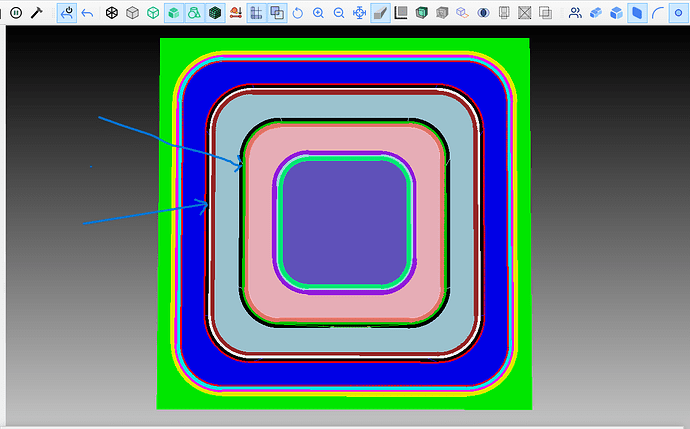Click the two-people users icon
690x429 pixels.
(575, 13)
